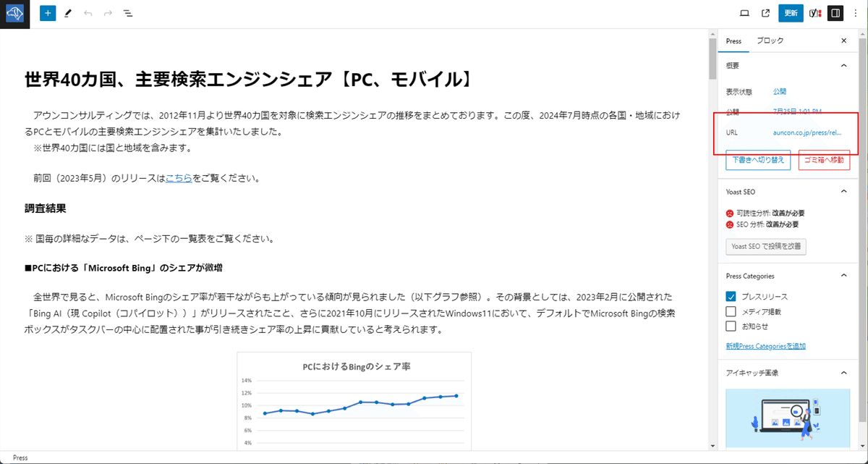
Task: Click the こちら link in the article
Action: pyautogui.click(x=179, y=178)
